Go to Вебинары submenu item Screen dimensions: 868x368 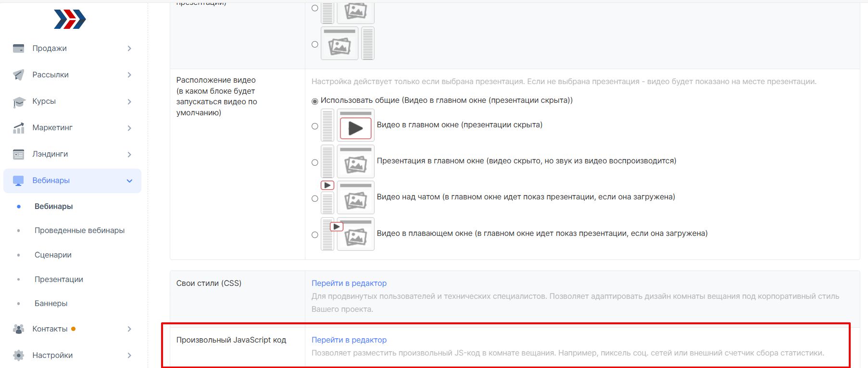tap(54, 206)
